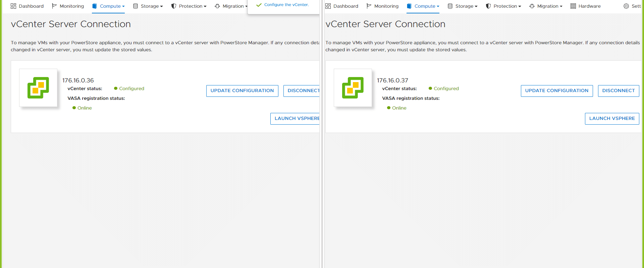Expand the Storage menu in right window
644x268 pixels.
pyautogui.click(x=463, y=6)
